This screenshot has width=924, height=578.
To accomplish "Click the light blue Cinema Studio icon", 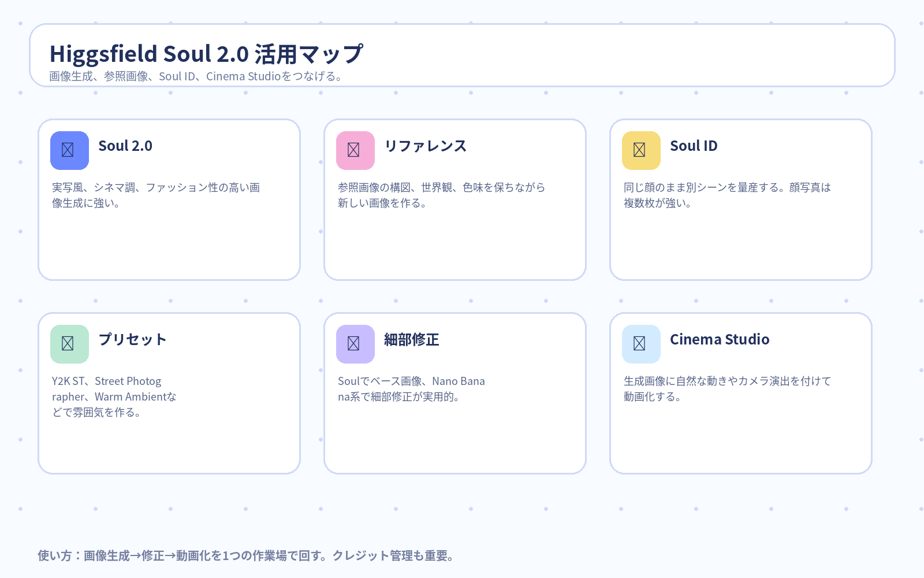I will 641,344.
